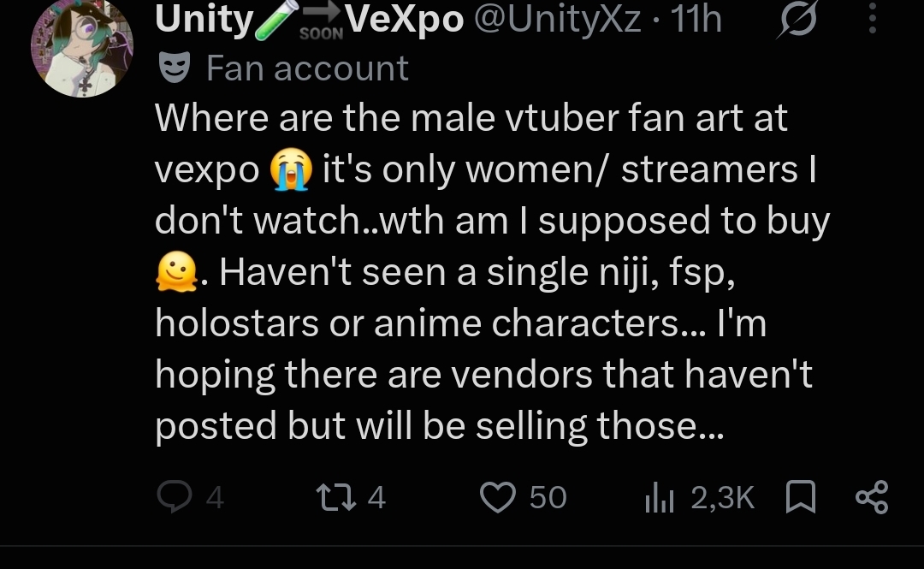Bookmark this tweet
This screenshot has height=569, width=924.
801,497
